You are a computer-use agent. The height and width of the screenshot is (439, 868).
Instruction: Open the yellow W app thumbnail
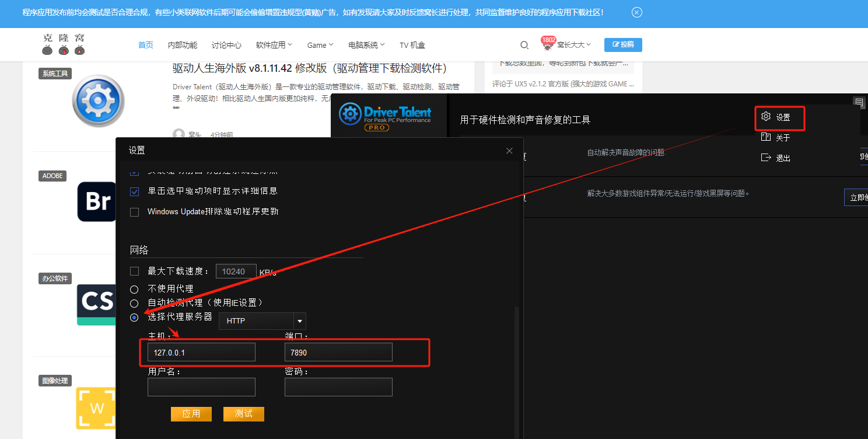click(x=96, y=408)
